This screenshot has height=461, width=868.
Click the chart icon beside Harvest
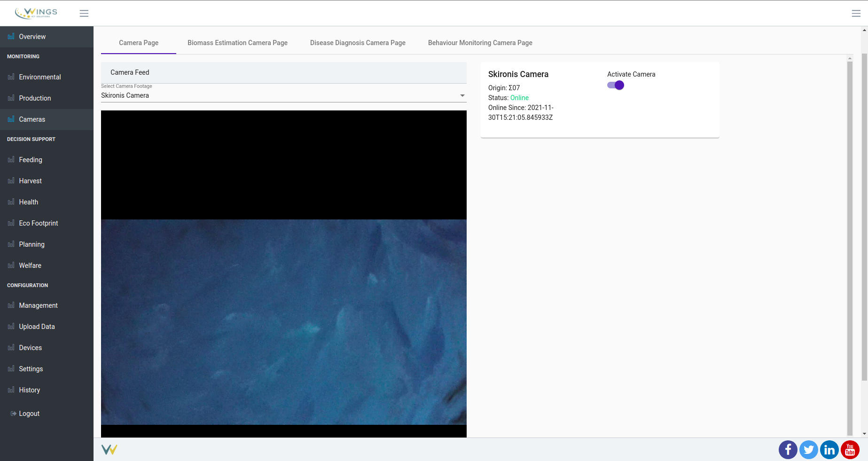(x=11, y=180)
